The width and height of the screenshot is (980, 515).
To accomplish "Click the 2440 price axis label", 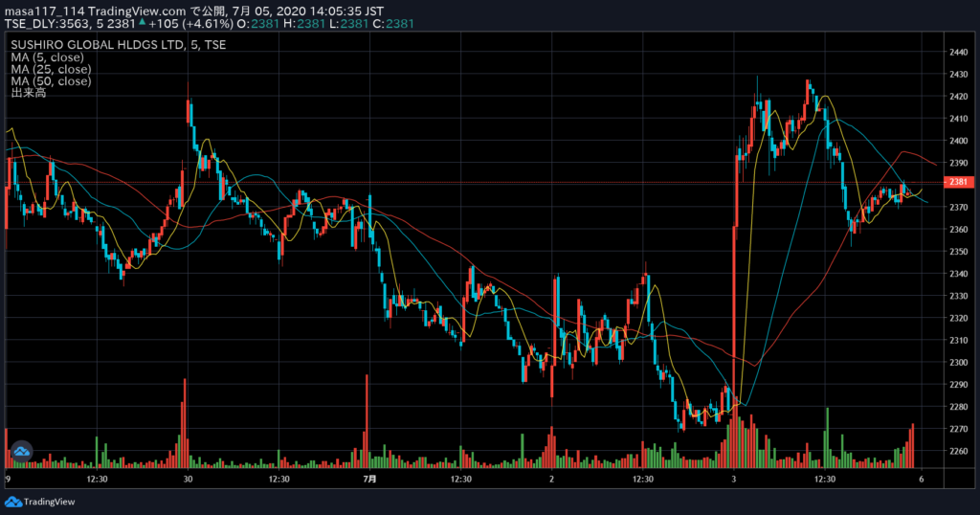I will (958, 53).
